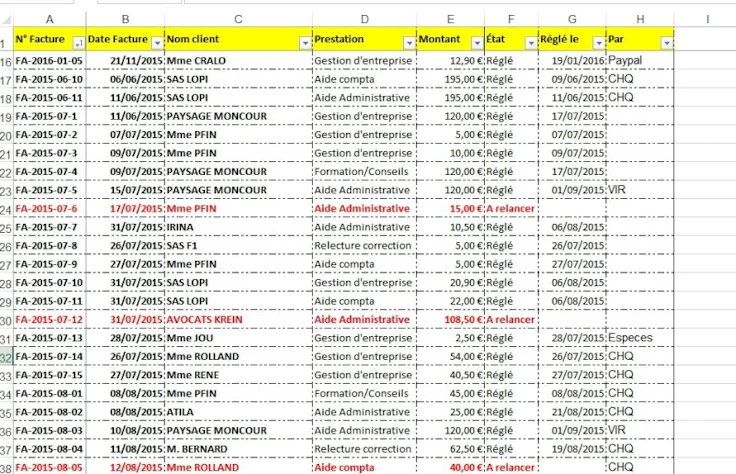Image resolution: width=736 pixels, height=474 pixels.
Task: Click red cell FA-2015-07-6
Action: (49, 208)
